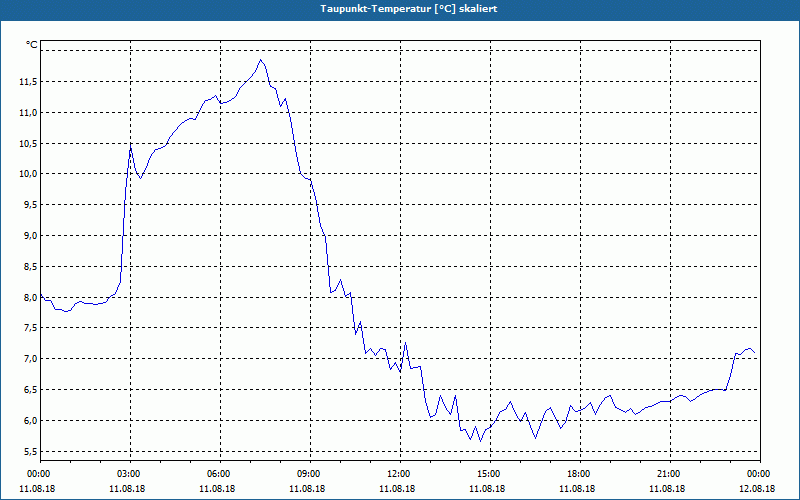Click the curve minimum near 14:40
The height and width of the screenshot is (500, 800).
coord(480,441)
